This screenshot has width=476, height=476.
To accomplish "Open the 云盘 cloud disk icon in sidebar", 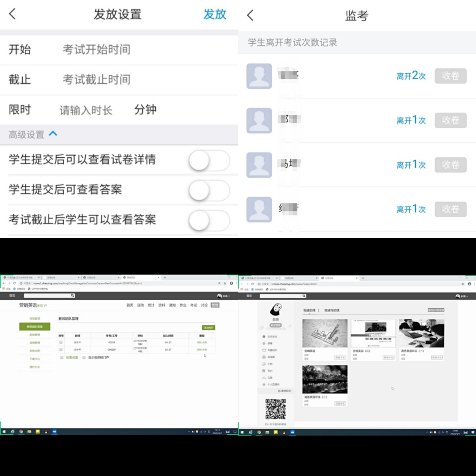I will click(264, 377).
